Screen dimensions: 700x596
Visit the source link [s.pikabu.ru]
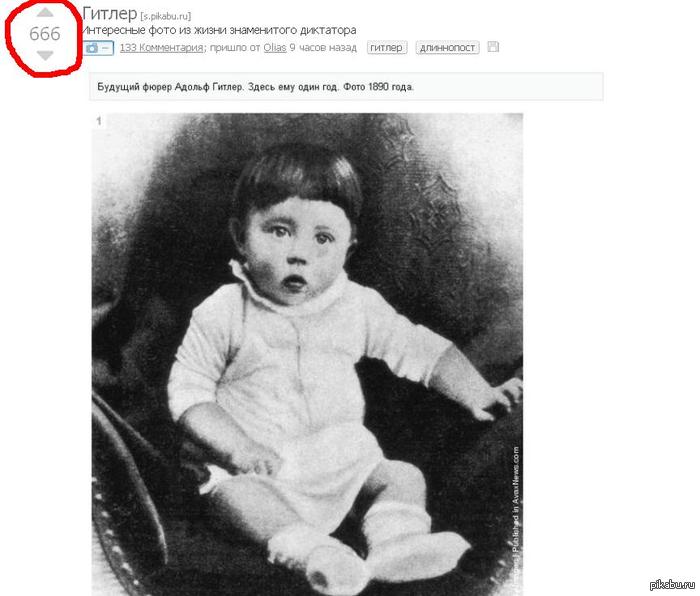[x=166, y=17]
